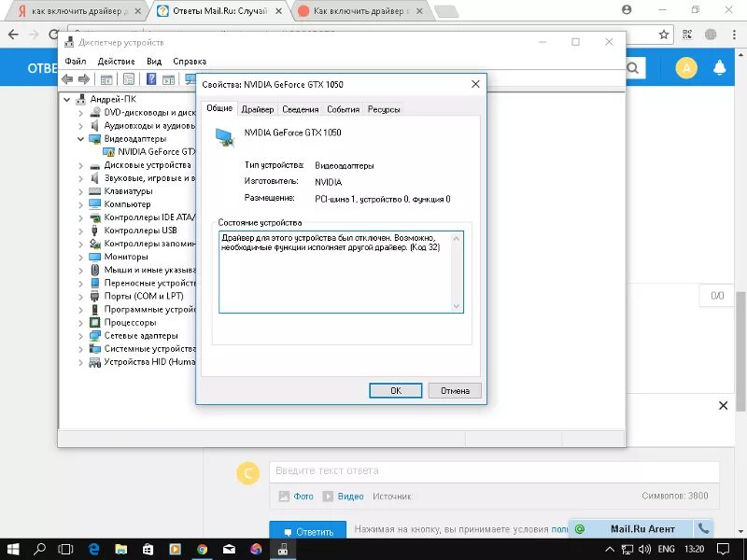Click the volume icon in system tray
This screenshot has width=747, height=560.
[x=644, y=550]
